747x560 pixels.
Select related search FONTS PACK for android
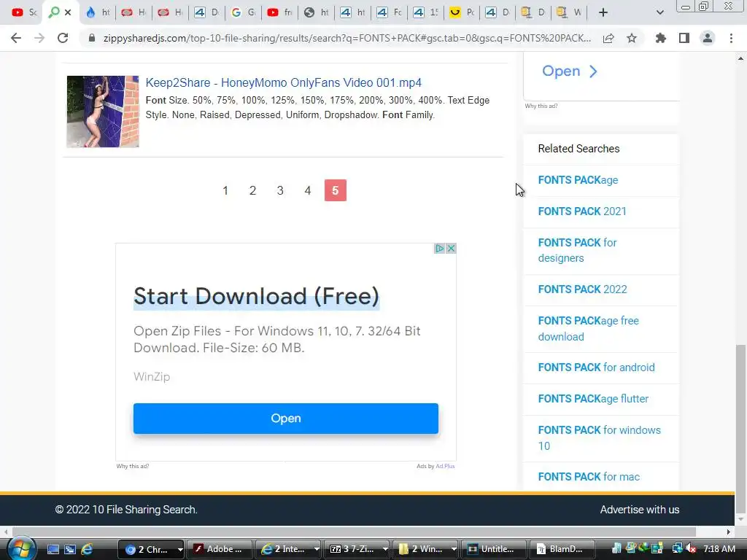[x=597, y=367]
